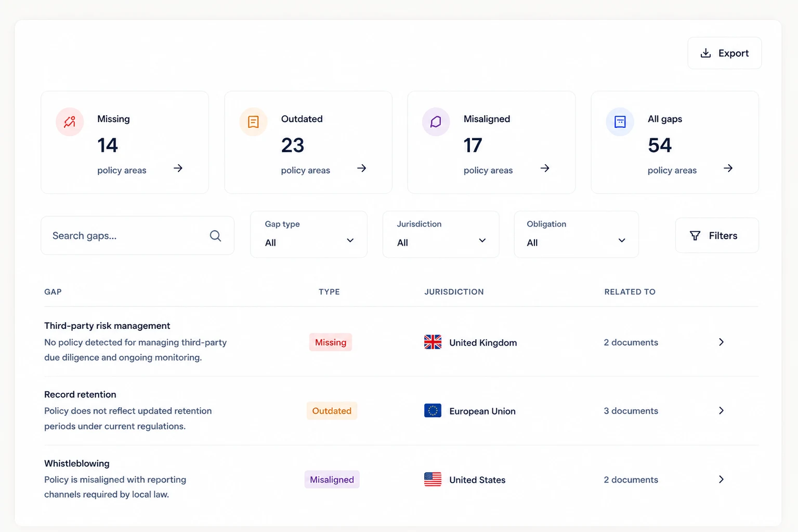Open Misaligned policy areas via arrow
The width and height of the screenshot is (798, 532).
[545, 168]
